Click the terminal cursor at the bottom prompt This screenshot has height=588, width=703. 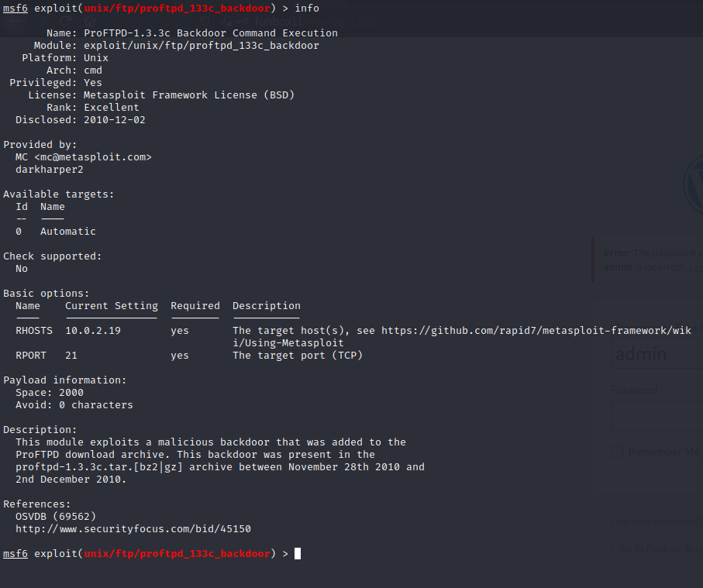pos(298,554)
